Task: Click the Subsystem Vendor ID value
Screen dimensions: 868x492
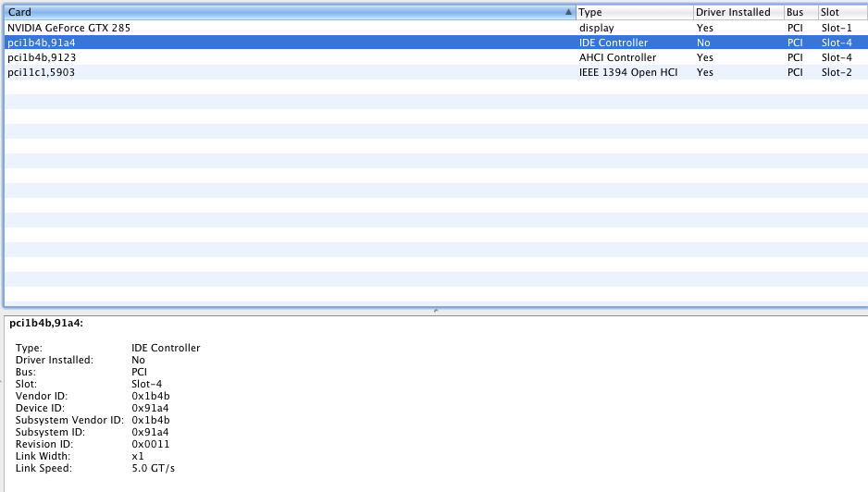Action: point(151,421)
